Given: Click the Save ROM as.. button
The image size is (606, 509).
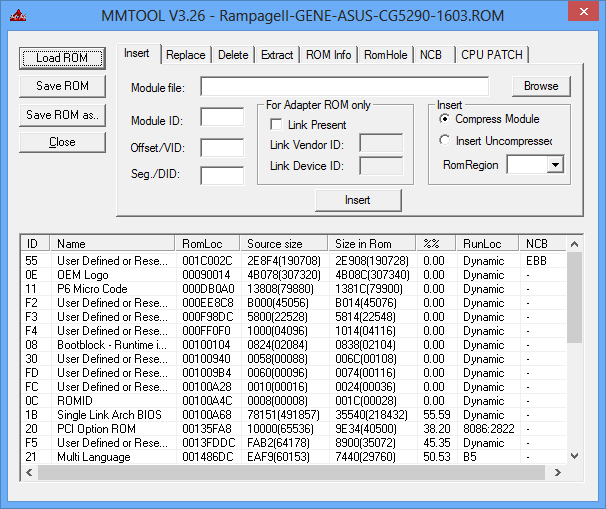Looking at the screenshot, I should pyautogui.click(x=62, y=115).
